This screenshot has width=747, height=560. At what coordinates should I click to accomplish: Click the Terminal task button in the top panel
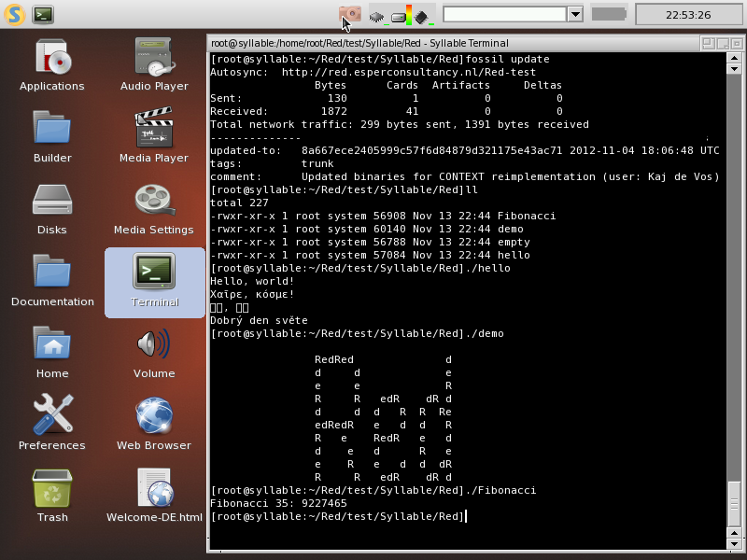click(43, 14)
